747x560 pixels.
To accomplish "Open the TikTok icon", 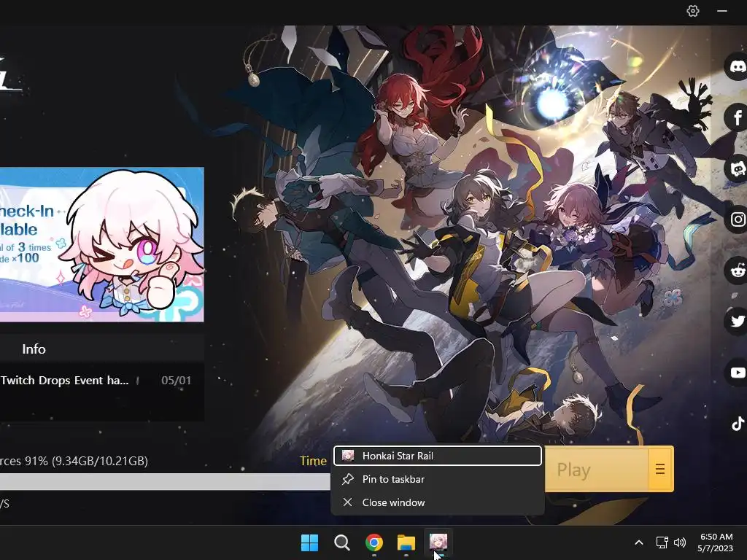I will (738, 424).
